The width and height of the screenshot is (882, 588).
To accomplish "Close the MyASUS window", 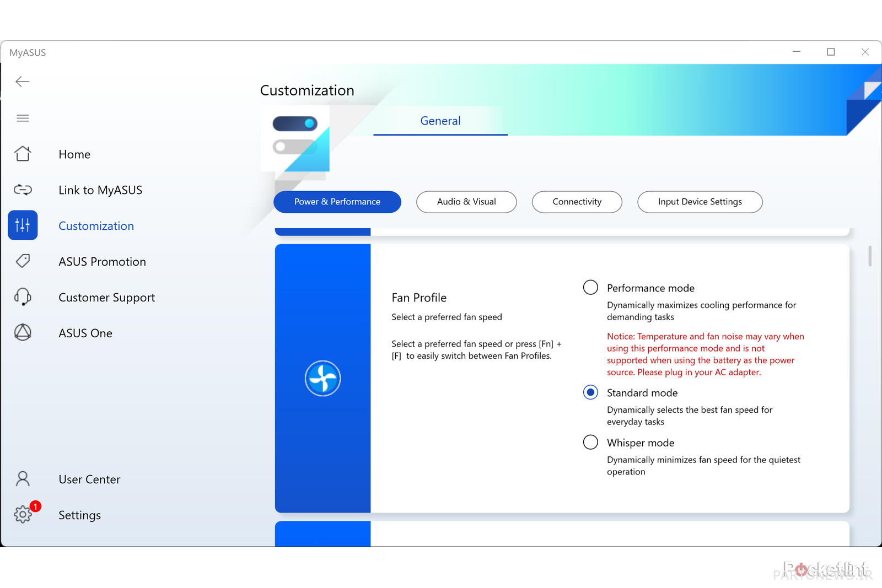I will [865, 52].
